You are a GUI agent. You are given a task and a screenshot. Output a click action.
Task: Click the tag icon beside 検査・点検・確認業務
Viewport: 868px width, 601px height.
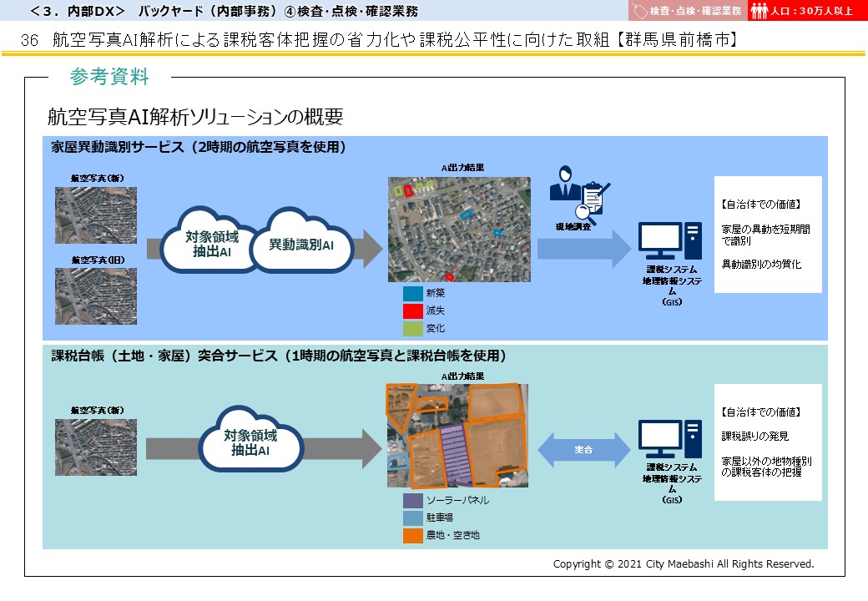click(639, 11)
